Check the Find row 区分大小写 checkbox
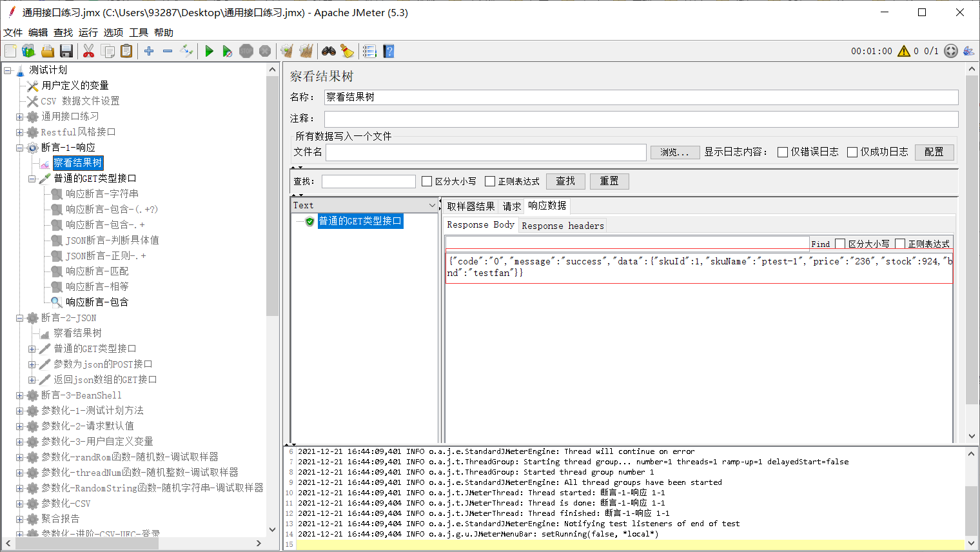Viewport: 980px width, 552px height. tap(840, 244)
